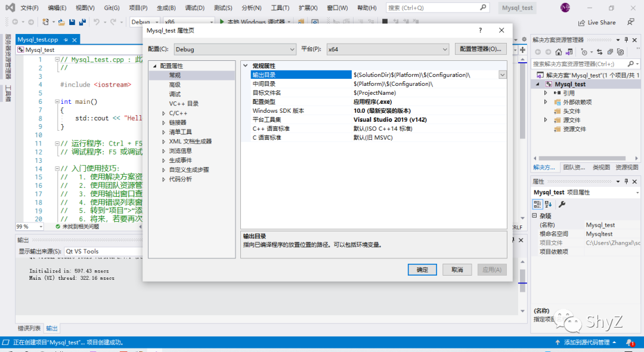Open the 文件(F) menu
This screenshot has width=644, height=352.
(30, 8)
